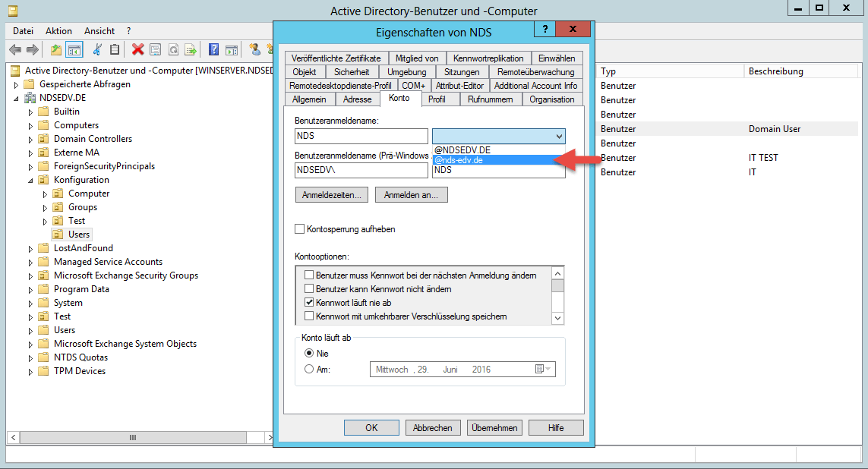The width and height of the screenshot is (868, 469).
Task: Click the Übernehmen button
Action: [x=494, y=427]
